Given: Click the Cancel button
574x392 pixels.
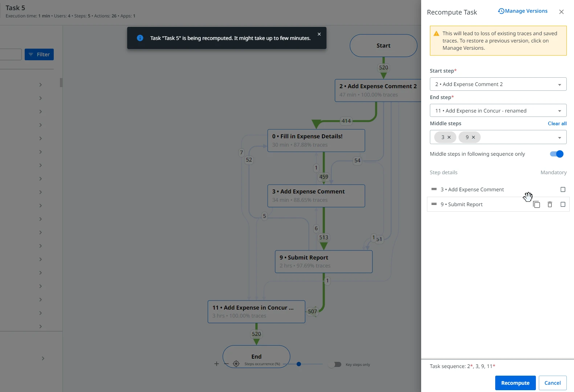Looking at the screenshot, I should [553, 383].
